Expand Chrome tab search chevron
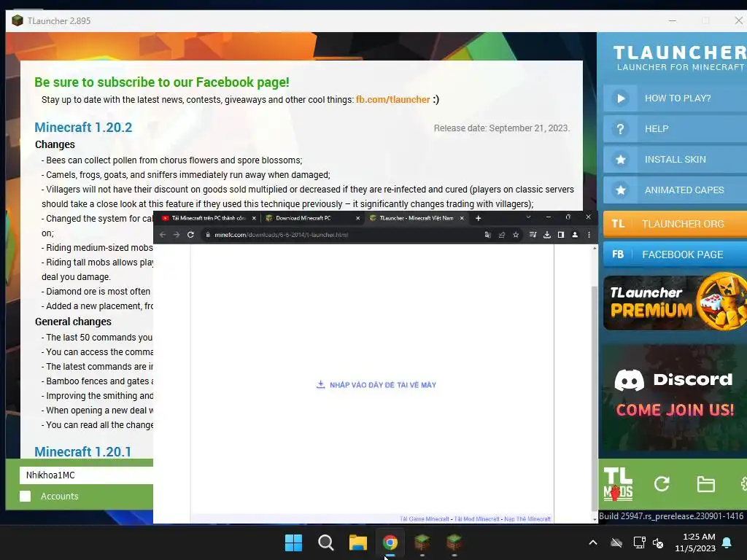Viewport: 747px width, 560px height. point(528,217)
